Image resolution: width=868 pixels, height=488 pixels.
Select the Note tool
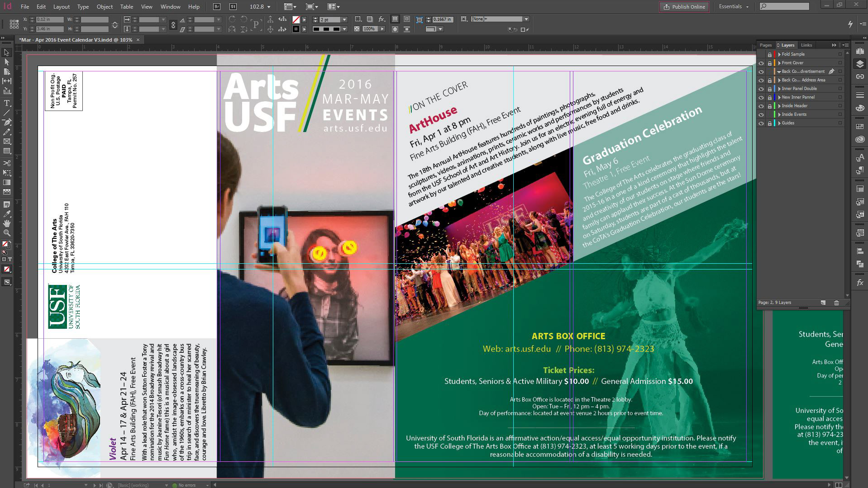[x=6, y=204]
